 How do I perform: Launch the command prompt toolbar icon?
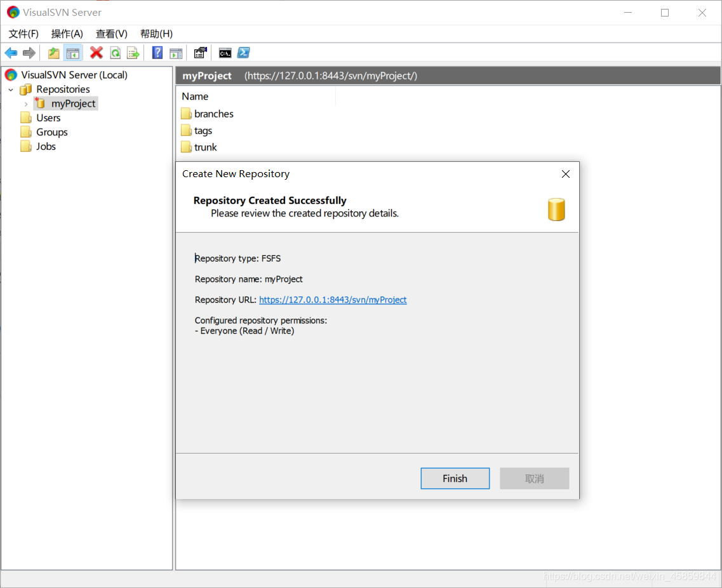click(x=225, y=53)
